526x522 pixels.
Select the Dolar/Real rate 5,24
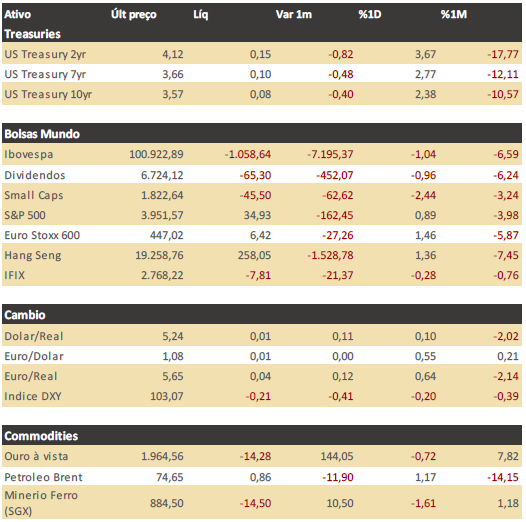click(173, 336)
